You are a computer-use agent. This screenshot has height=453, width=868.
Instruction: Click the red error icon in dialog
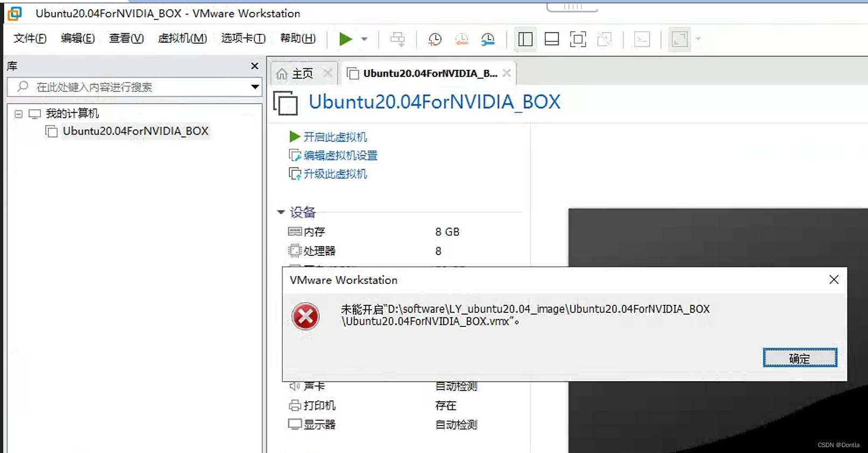click(305, 316)
